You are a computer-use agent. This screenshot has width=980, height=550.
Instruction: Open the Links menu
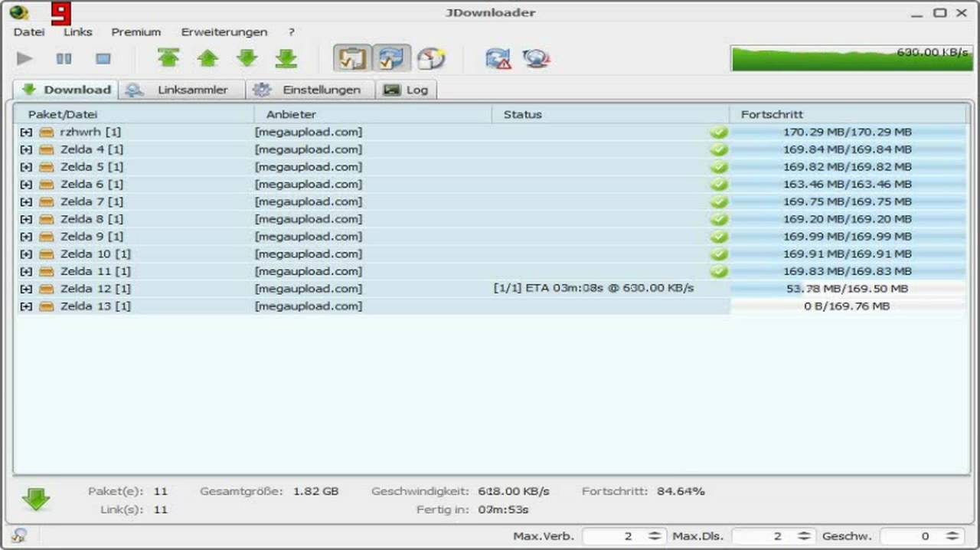pos(78,32)
